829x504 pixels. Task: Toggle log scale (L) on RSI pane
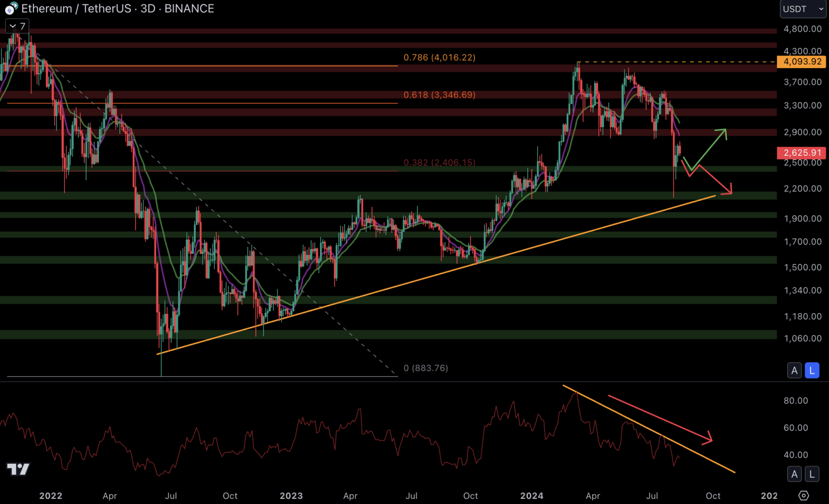point(812,474)
